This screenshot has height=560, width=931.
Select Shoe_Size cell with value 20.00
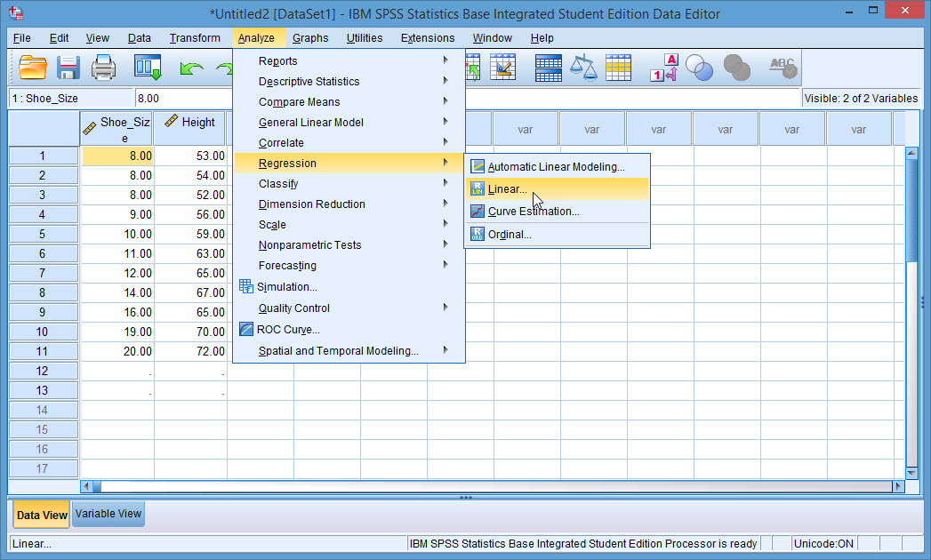[x=117, y=351]
